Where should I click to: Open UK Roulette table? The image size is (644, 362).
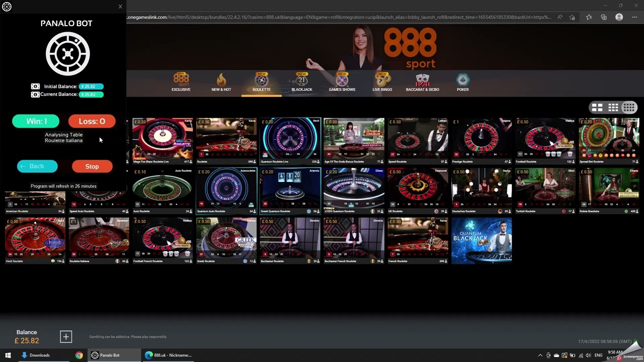tap(418, 191)
